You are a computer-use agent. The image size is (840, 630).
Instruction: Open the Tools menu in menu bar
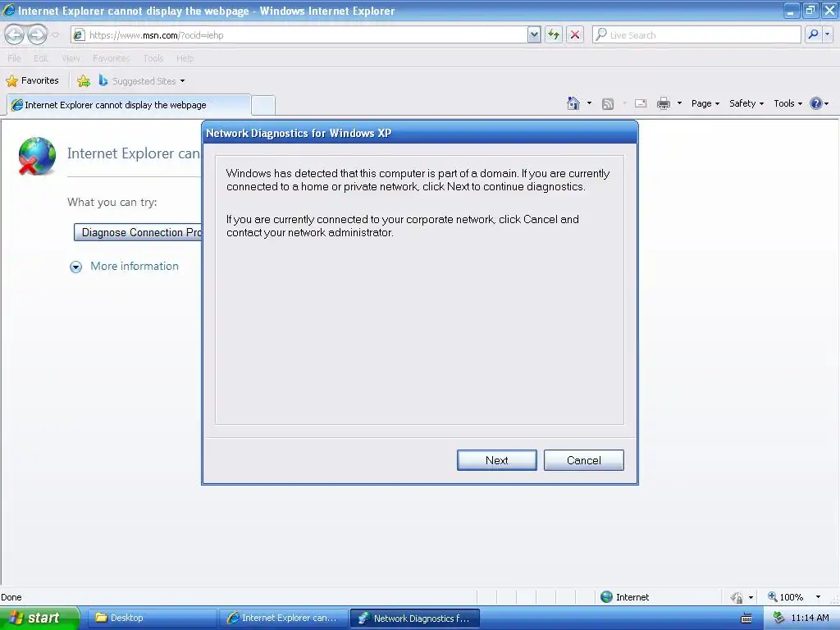coord(153,58)
